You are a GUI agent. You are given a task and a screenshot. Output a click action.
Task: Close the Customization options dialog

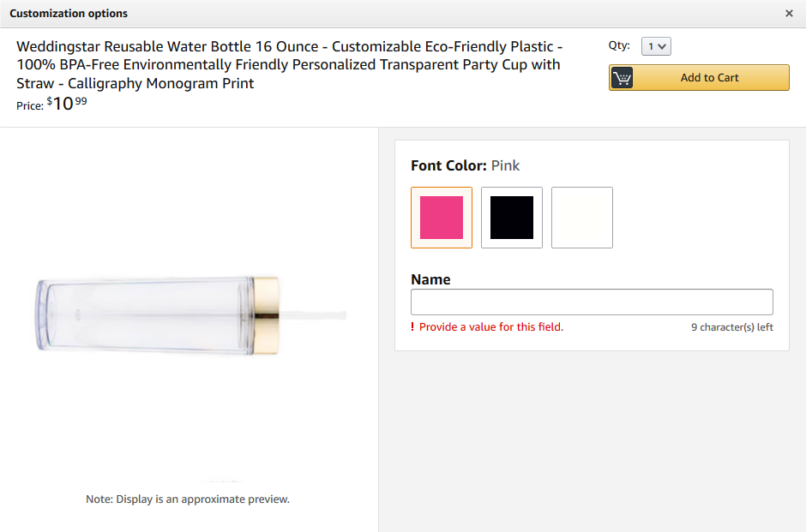[x=789, y=14]
